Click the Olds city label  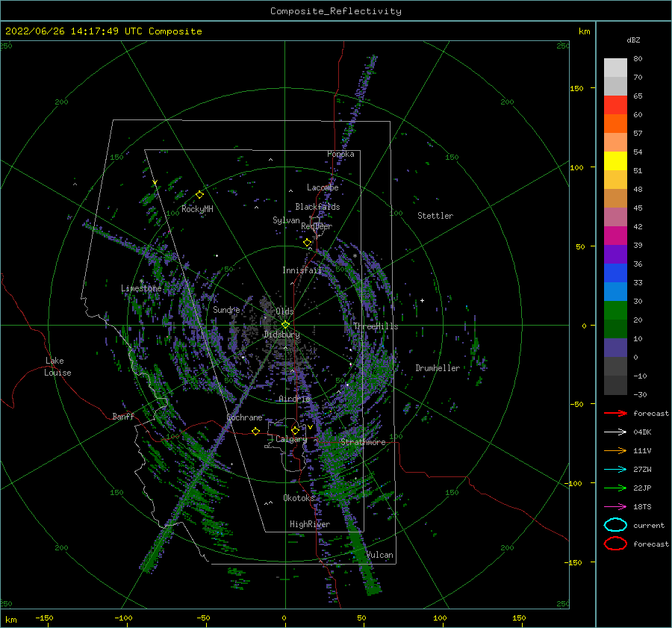pyautogui.click(x=284, y=311)
